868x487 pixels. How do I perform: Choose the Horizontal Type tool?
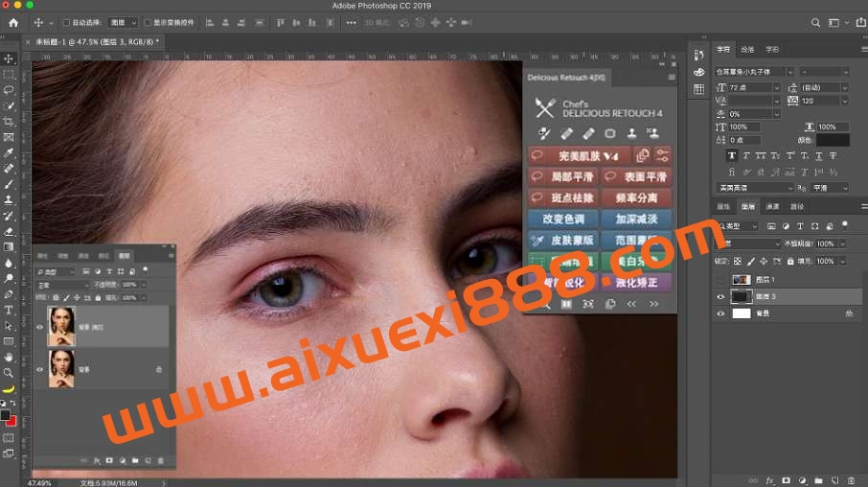pos(9,310)
